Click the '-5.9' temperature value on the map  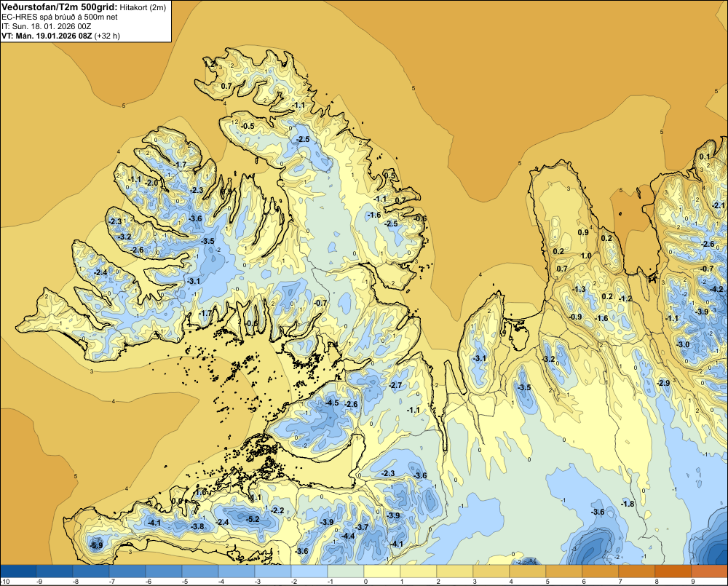pyautogui.click(x=96, y=546)
